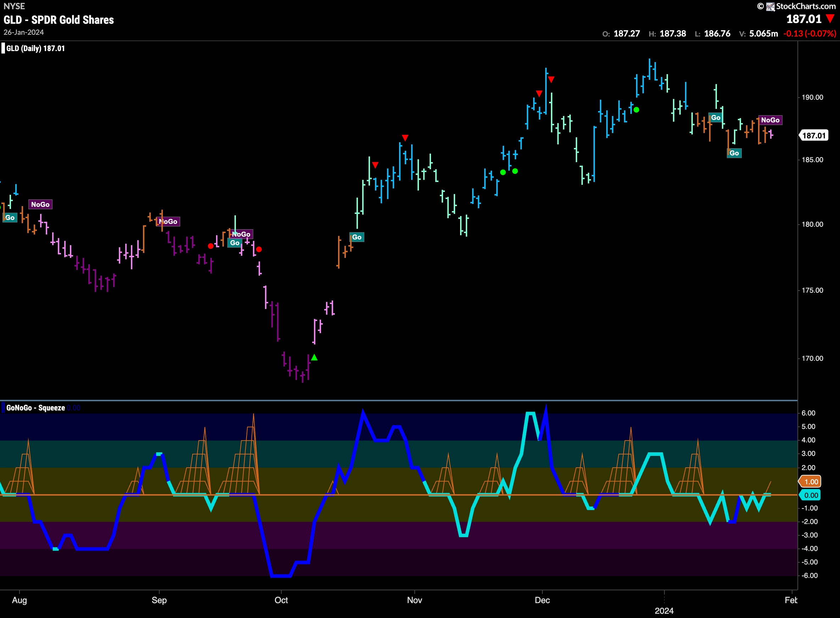Image resolution: width=840 pixels, height=618 pixels.
Task: Click the NoGo flag near early August
Action: pyautogui.click(x=40, y=205)
